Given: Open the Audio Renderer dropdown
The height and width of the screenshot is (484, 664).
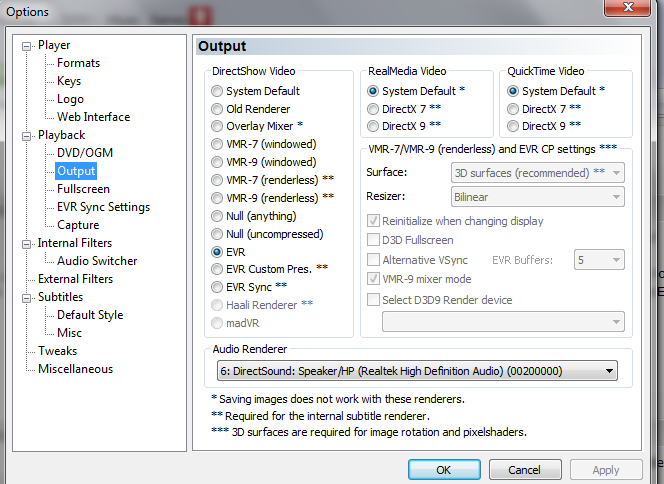Looking at the screenshot, I should click(x=417, y=371).
